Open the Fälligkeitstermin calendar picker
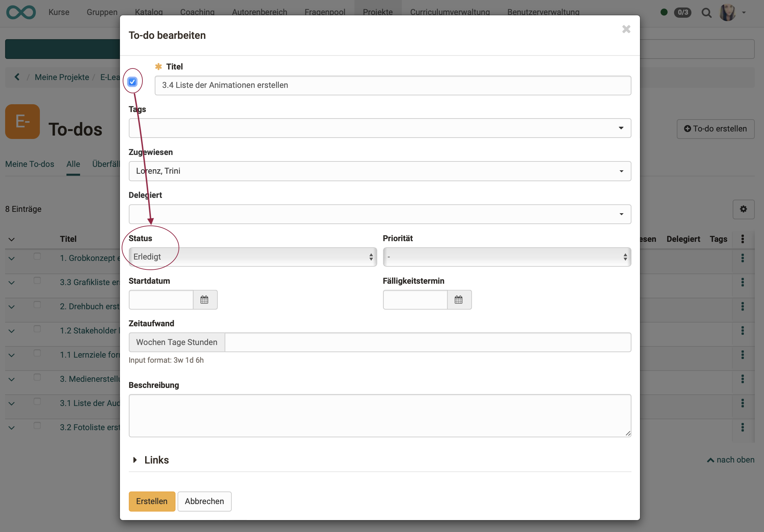The image size is (764, 532). [459, 300]
